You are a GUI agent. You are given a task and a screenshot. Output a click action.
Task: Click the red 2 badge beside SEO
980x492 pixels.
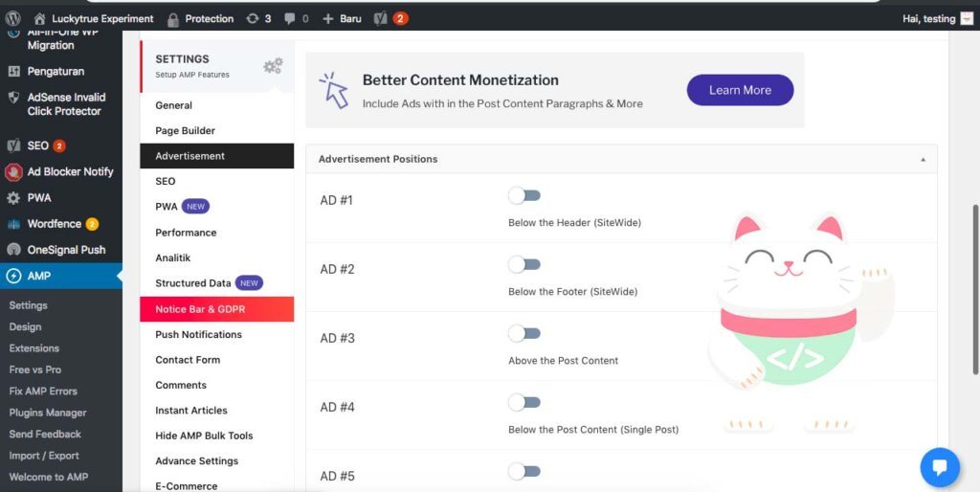click(x=58, y=145)
